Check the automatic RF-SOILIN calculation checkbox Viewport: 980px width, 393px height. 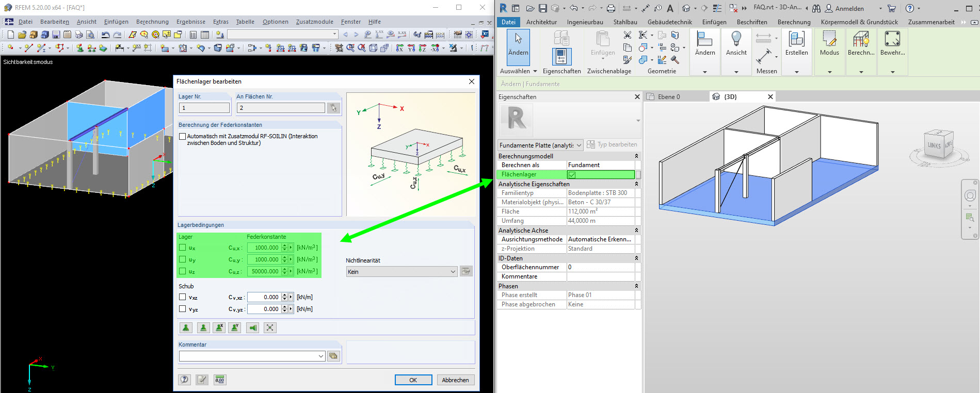point(182,137)
